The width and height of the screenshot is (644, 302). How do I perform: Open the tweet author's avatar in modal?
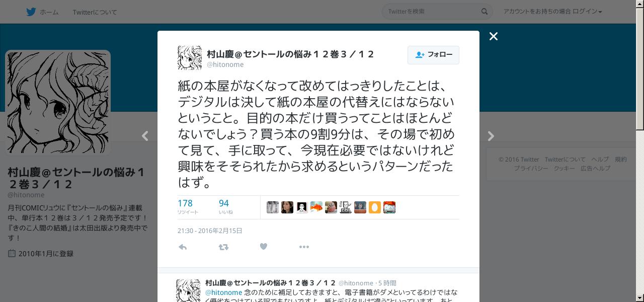190,58
